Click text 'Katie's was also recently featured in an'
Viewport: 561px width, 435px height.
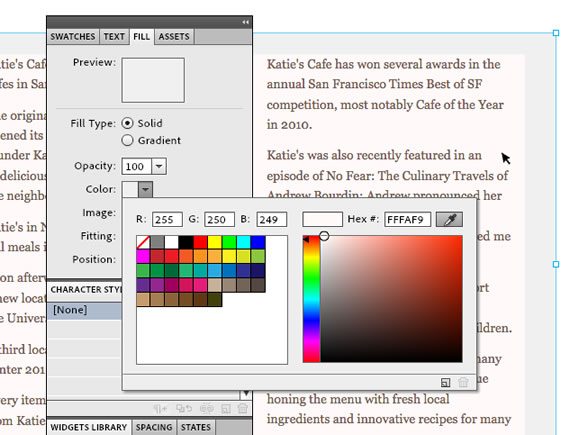374,155
